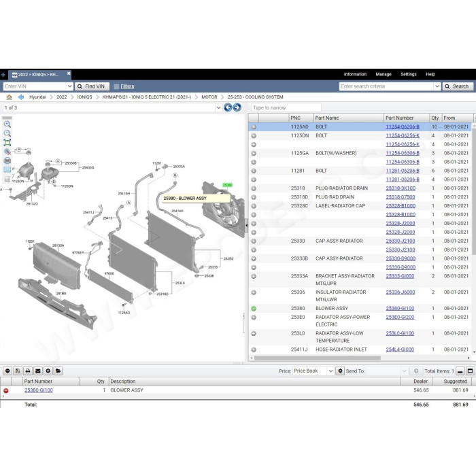Close the 2022 > IONIQ5 tab
This screenshot has height=476, width=476.
click(69, 73)
